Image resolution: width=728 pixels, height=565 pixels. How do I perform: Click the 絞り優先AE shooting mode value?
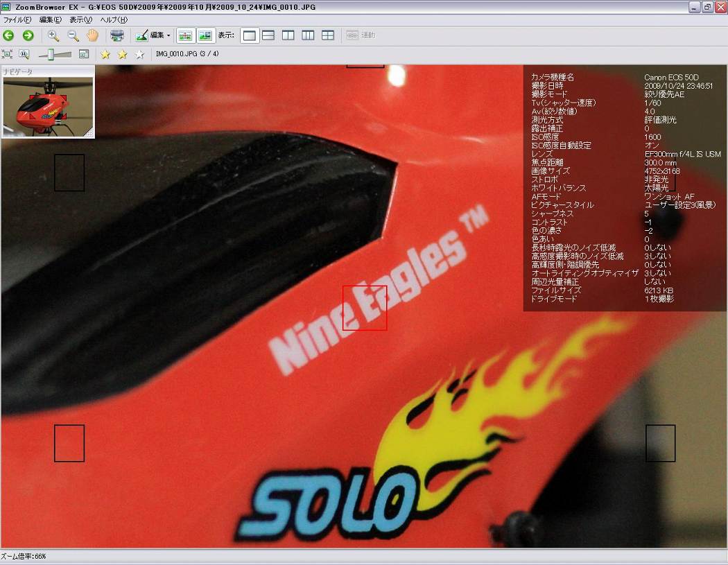(664, 95)
